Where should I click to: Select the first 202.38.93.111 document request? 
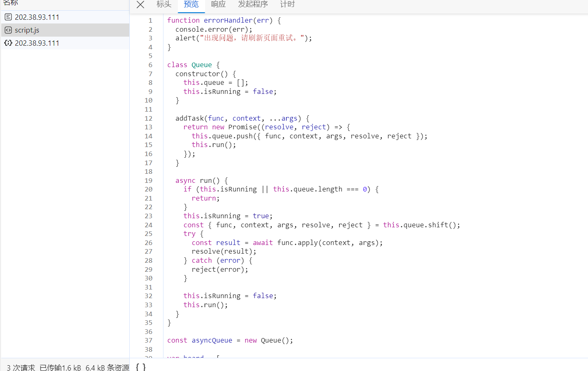pyautogui.click(x=65, y=17)
